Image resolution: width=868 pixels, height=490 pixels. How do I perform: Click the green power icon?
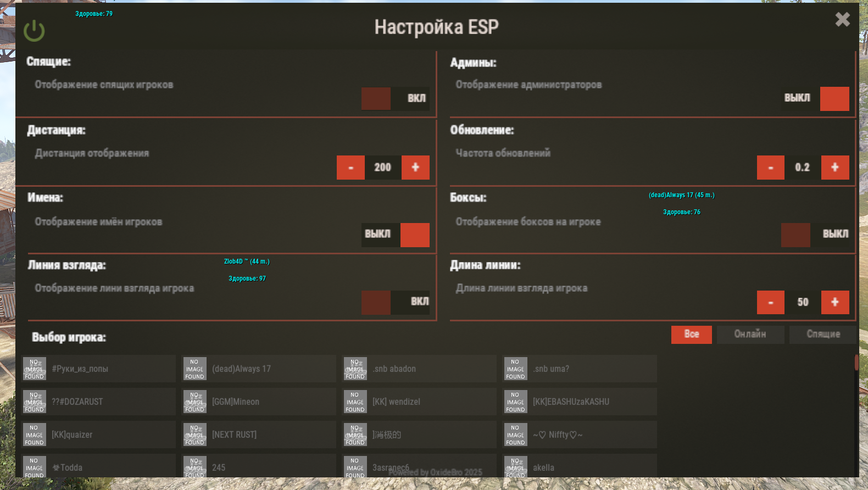(34, 31)
